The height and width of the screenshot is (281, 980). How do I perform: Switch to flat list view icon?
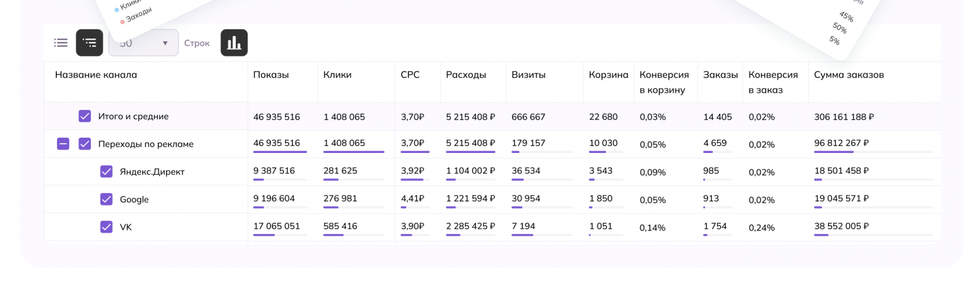coord(61,43)
